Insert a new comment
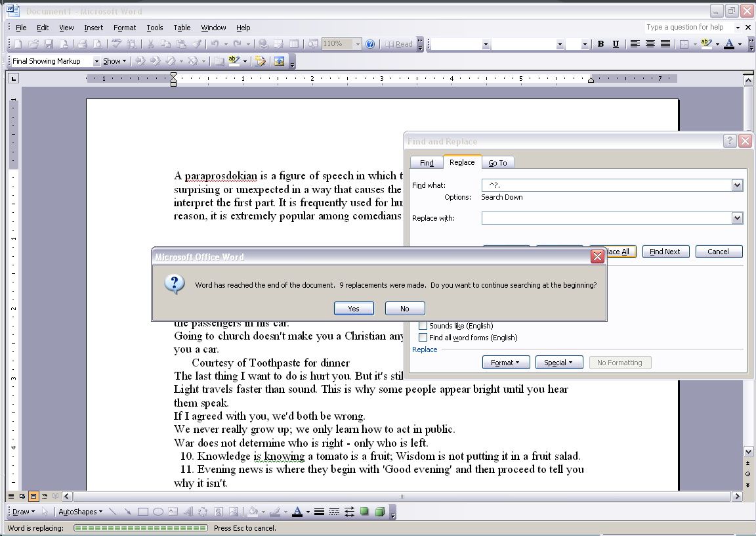Viewport: 756px width, 536px height. (x=219, y=60)
